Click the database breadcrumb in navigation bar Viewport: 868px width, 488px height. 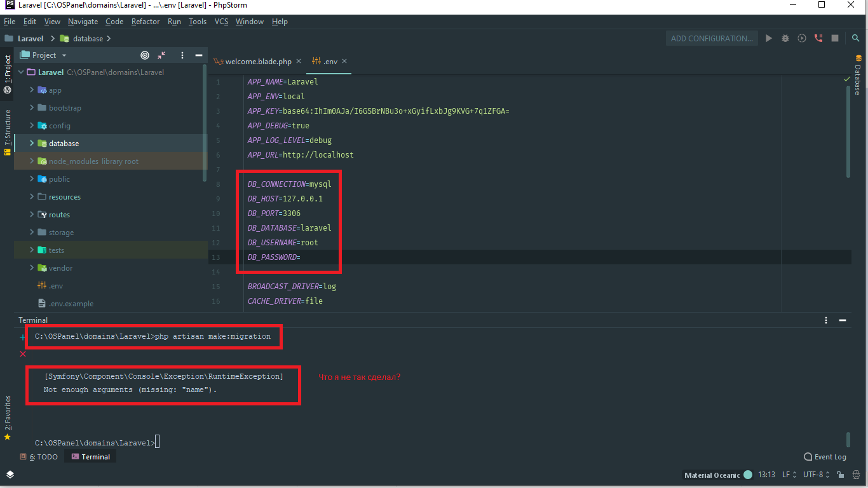[81, 39]
